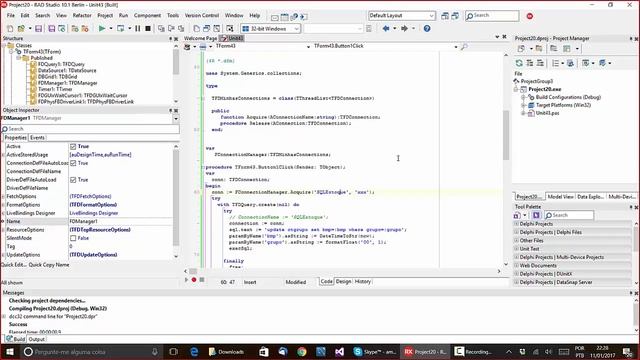
Task: Click the green Run button
Action: click(x=102, y=29)
